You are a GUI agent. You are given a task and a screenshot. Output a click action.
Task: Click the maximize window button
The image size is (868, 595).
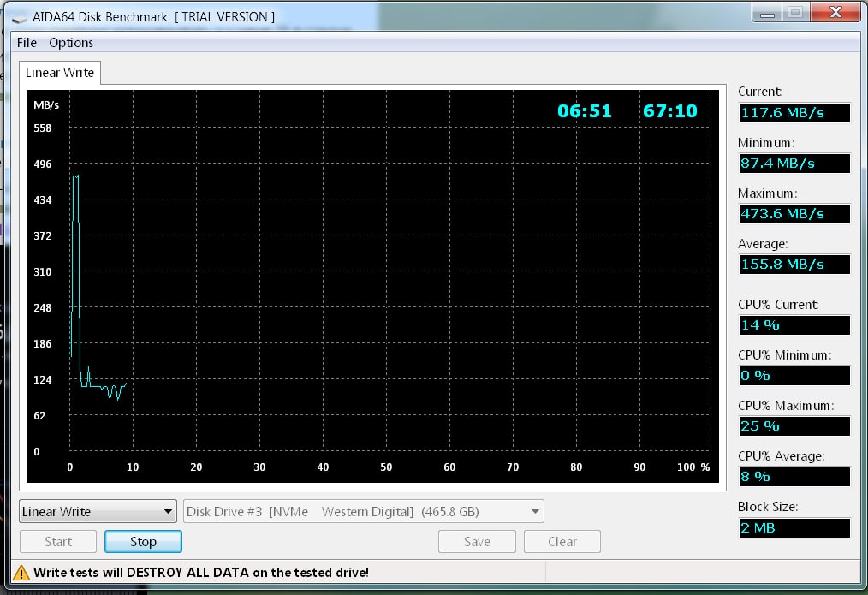point(795,13)
